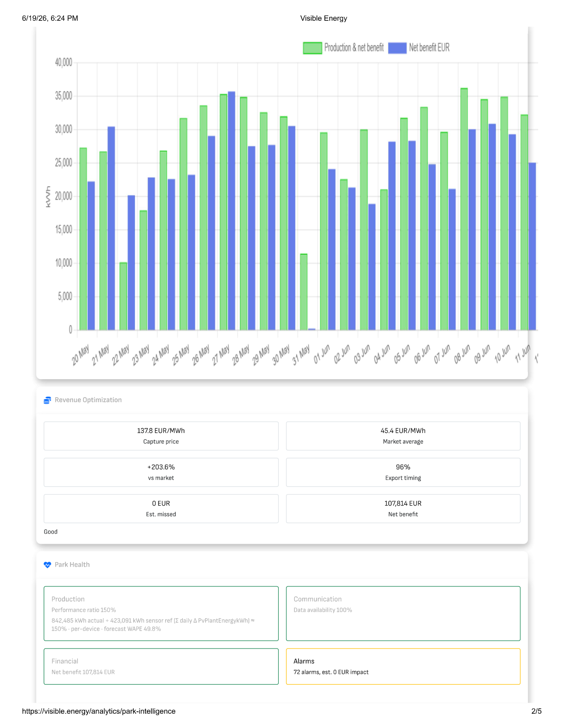Open the Production health card
Viewport: 563px width, 728px height.
point(161,614)
